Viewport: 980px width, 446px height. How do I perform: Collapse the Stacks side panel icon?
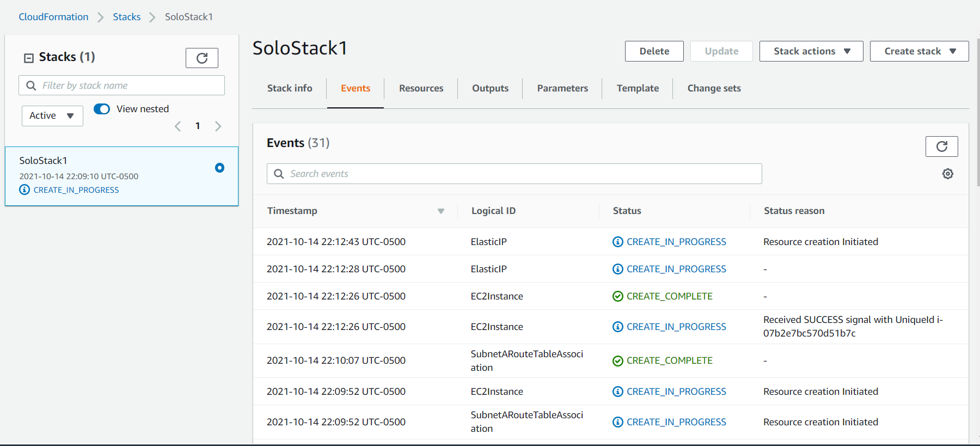(29, 58)
